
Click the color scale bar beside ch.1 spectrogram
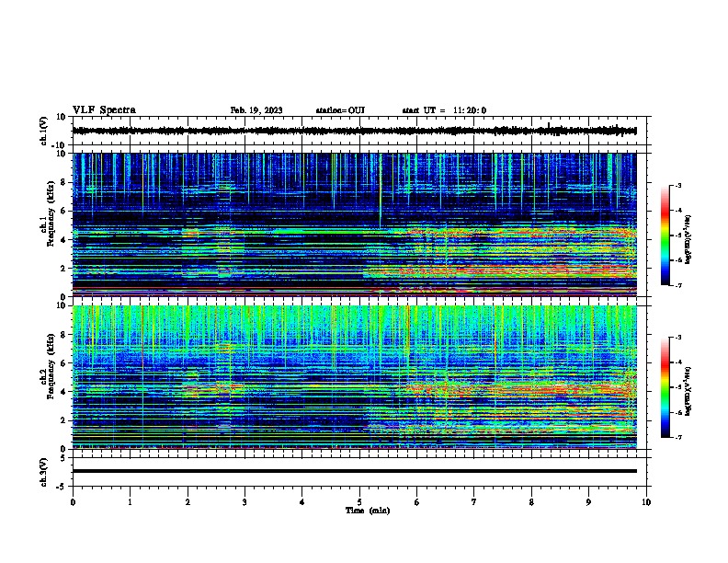(665, 236)
